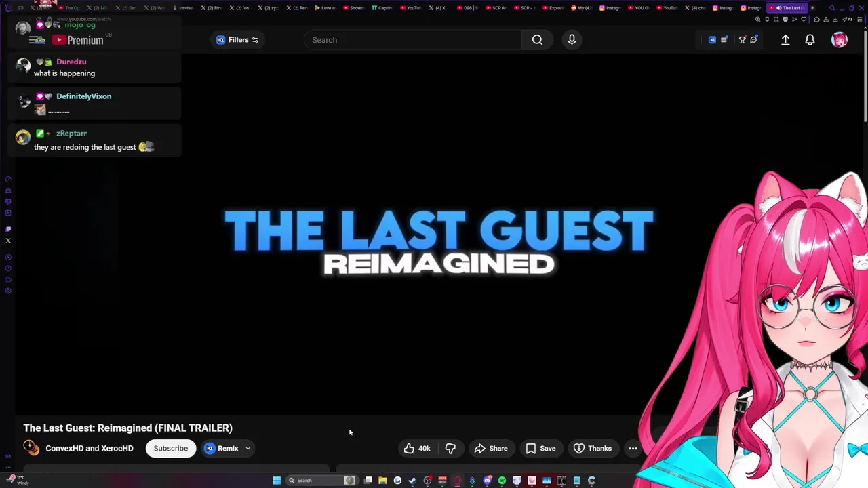Click DefinitelyVixon chat username
The image size is (868, 488).
[83, 96]
